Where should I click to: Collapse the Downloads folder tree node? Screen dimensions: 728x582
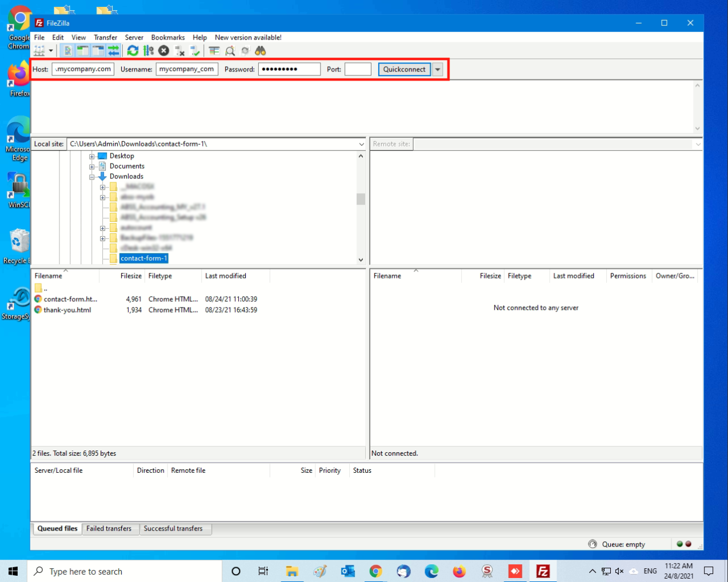pyautogui.click(x=92, y=177)
